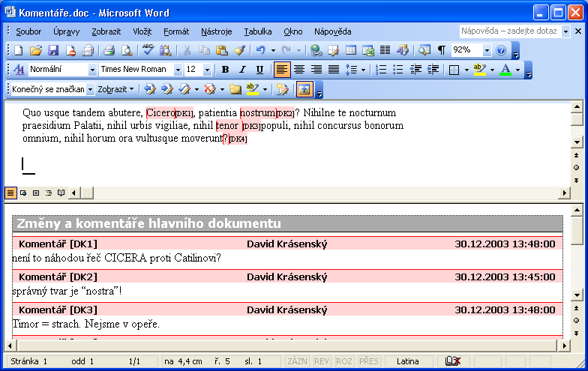Toggle REV track changes in status bar

point(321,361)
